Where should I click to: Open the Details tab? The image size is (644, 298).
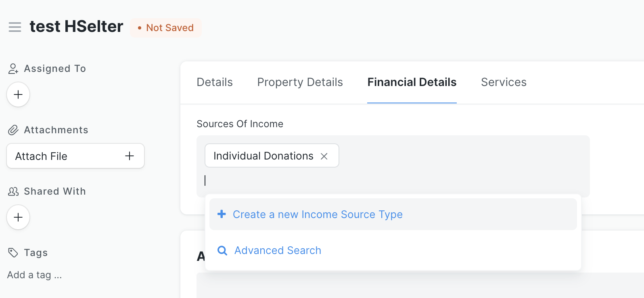[214, 82]
